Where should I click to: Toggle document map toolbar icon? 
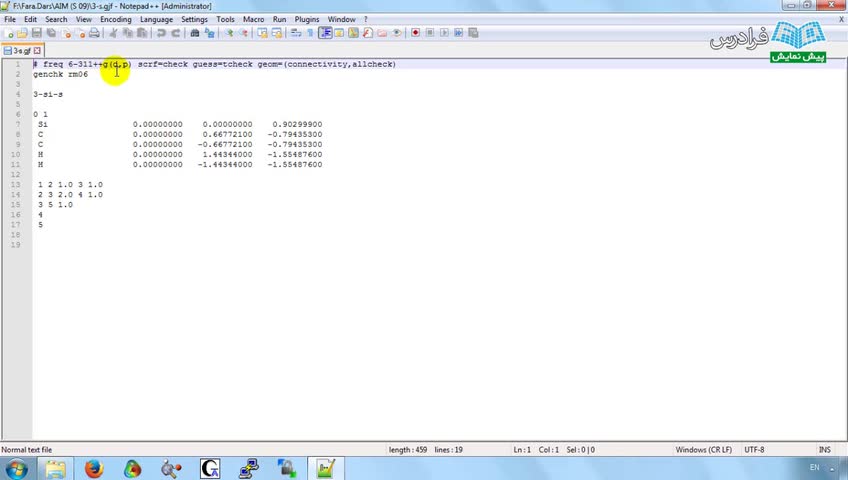(x=353, y=34)
